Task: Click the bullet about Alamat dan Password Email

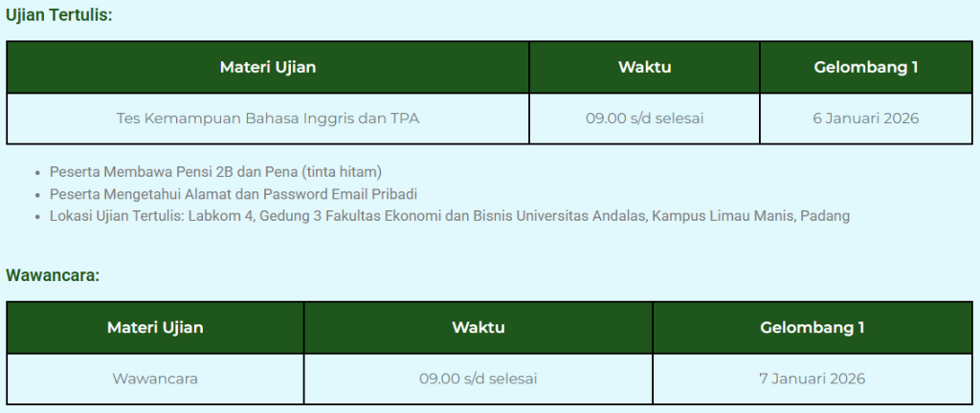Action: tap(234, 194)
